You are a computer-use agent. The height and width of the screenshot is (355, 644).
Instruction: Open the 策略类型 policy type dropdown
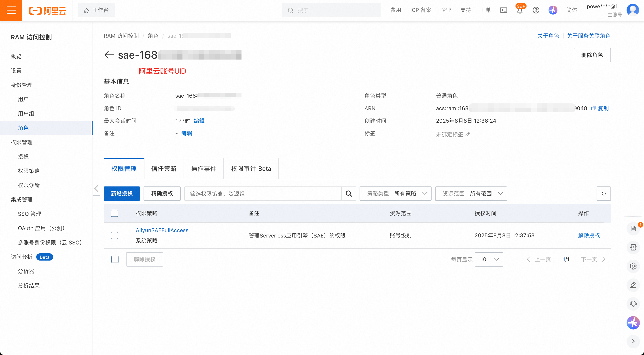[395, 193]
